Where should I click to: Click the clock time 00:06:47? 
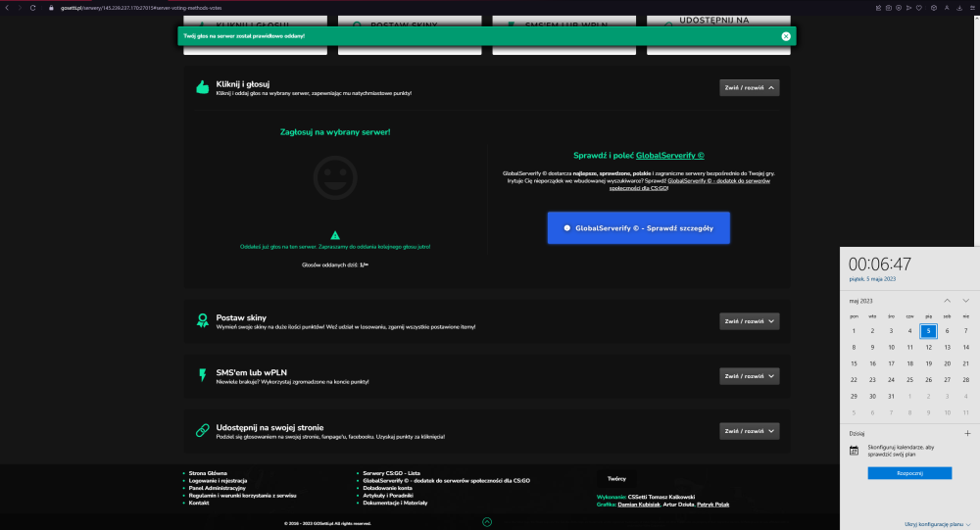tap(879, 264)
